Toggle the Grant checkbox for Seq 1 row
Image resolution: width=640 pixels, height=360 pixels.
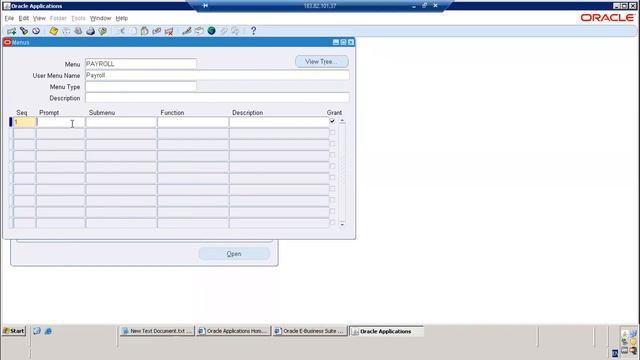pyautogui.click(x=332, y=121)
